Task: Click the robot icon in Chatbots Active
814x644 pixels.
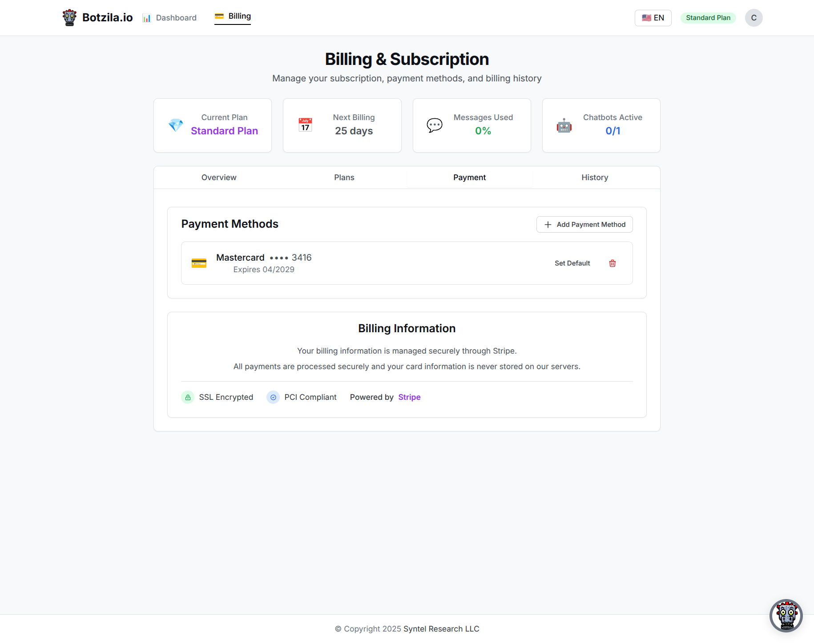Action: (564, 125)
